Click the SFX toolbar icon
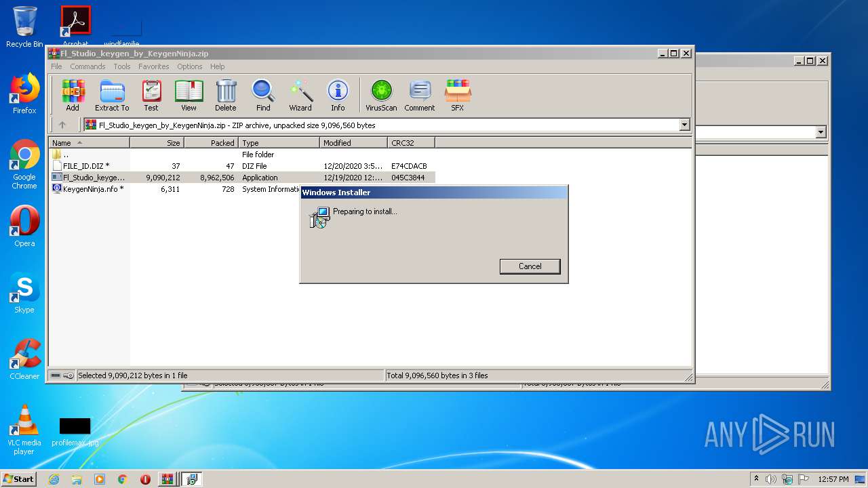868x488 pixels. 458,95
